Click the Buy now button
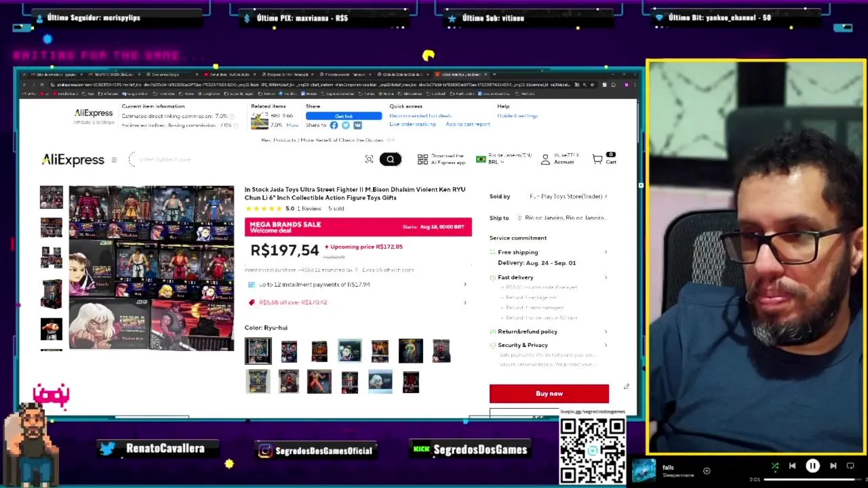The image size is (868, 488). click(x=549, y=394)
